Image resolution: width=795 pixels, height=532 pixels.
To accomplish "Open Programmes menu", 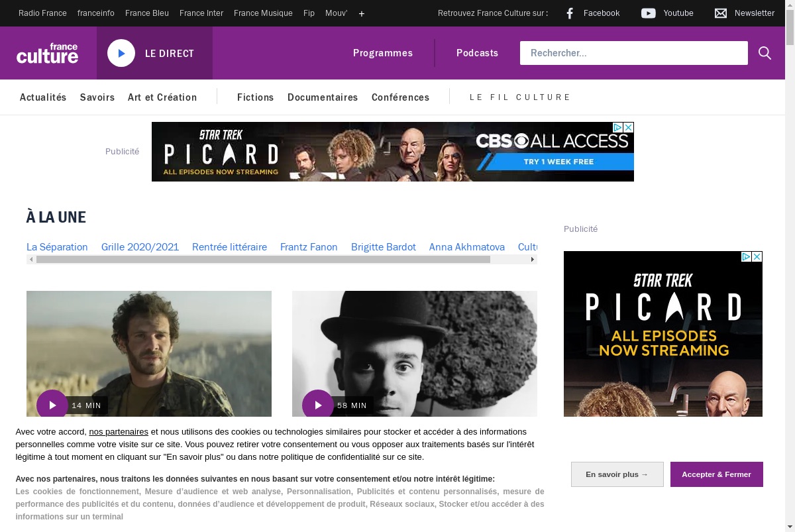I will pos(383,53).
